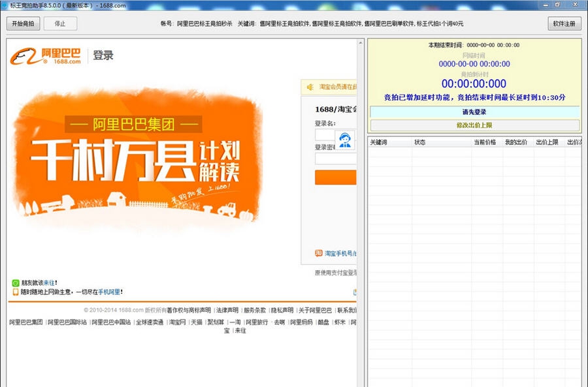Click the browser panel vertical scrollbar

point(361,212)
